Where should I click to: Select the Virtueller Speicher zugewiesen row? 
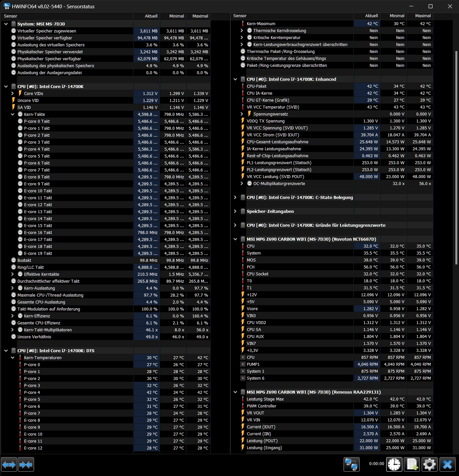(106, 31)
